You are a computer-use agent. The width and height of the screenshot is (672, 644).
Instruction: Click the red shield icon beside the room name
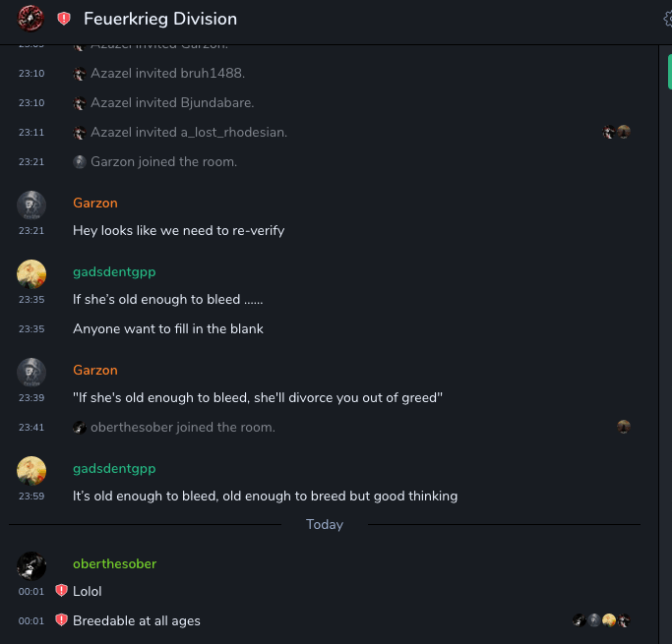[x=64, y=19]
